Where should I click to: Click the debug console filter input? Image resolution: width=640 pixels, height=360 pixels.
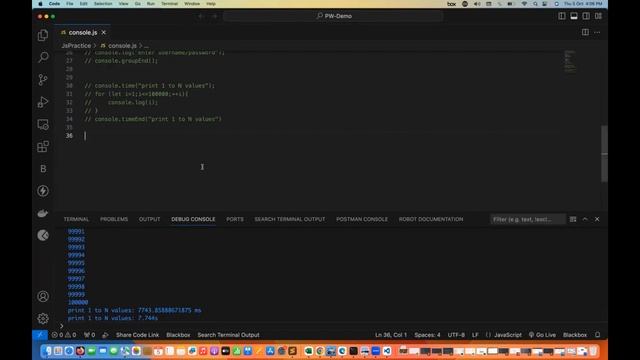(x=527, y=219)
